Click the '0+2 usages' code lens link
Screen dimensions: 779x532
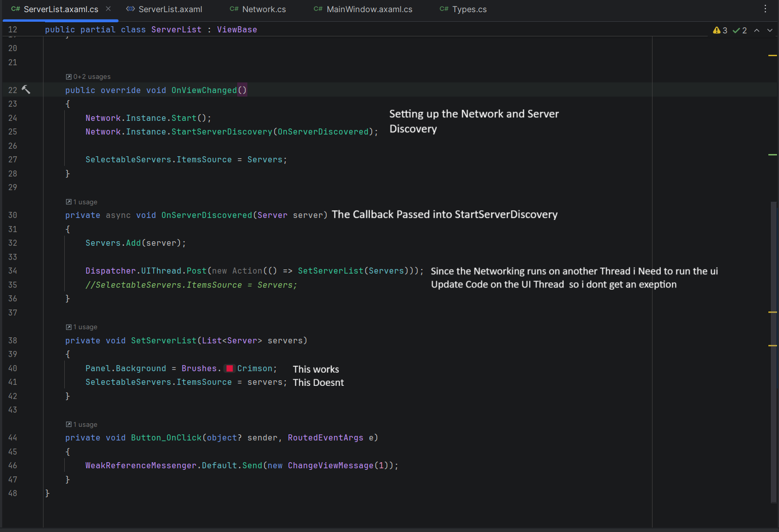pos(92,77)
